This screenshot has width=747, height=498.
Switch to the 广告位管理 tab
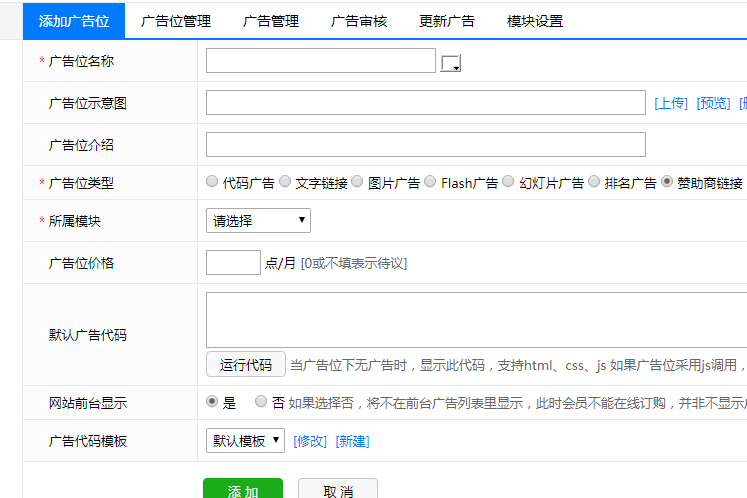coord(176,21)
